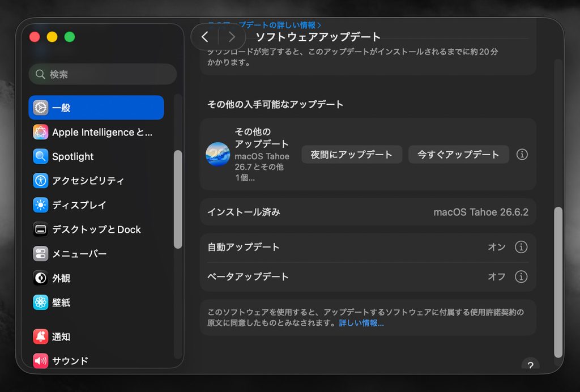
Task: Click the Apple Intelligence sidebar icon
Action: tap(41, 132)
